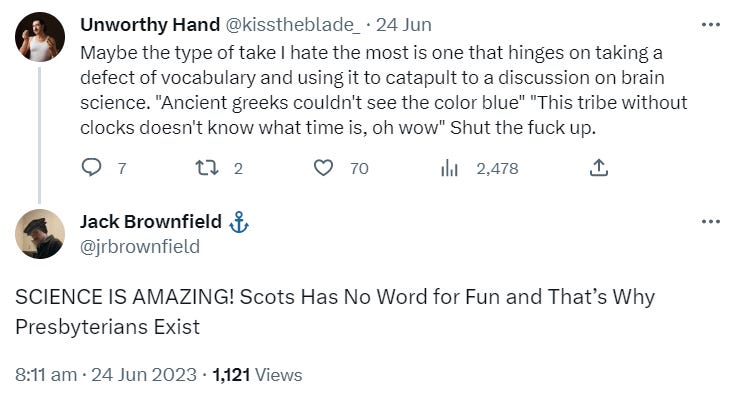Viewport: 737px width, 400px height.
Task: Click the share icon on the first tweet
Action: [x=599, y=168]
